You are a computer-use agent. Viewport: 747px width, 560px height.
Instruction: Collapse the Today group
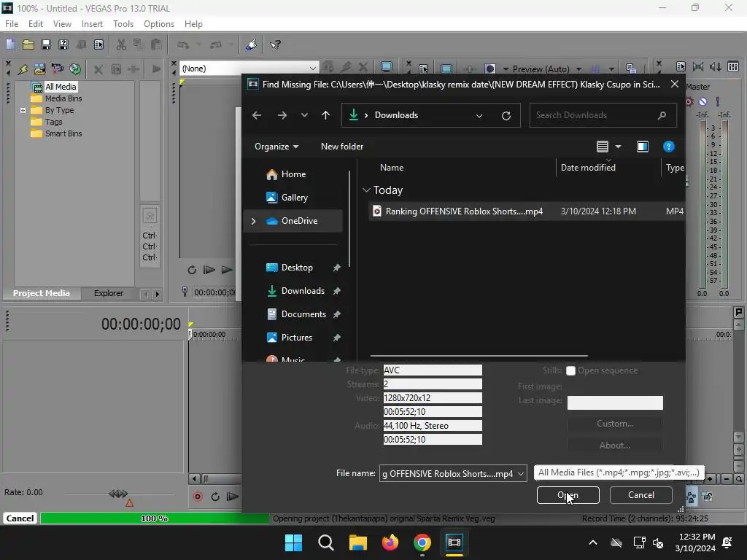click(x=366, y=190)
